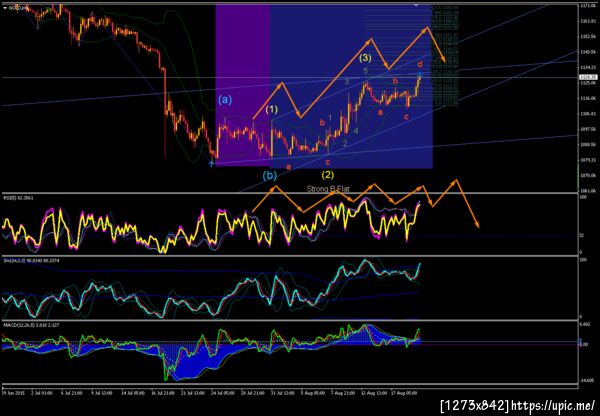Click the '6 Jul 21:00' time label

pos(73,393)
